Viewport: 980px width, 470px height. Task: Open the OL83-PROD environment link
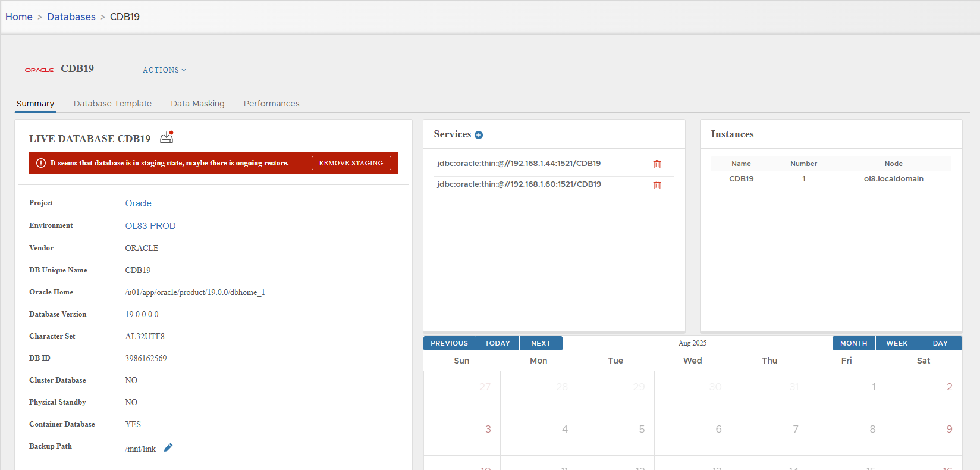[150, 226]
